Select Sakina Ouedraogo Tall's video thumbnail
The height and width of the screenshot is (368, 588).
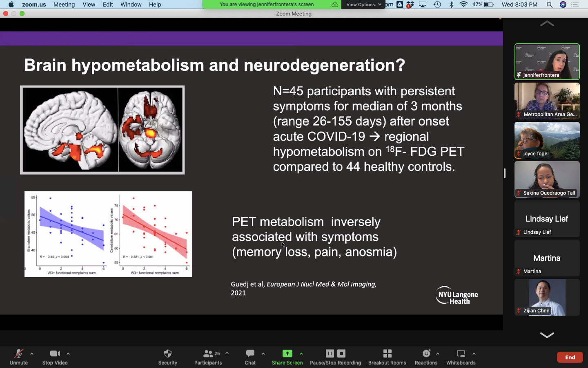click(x=547, y=180)
